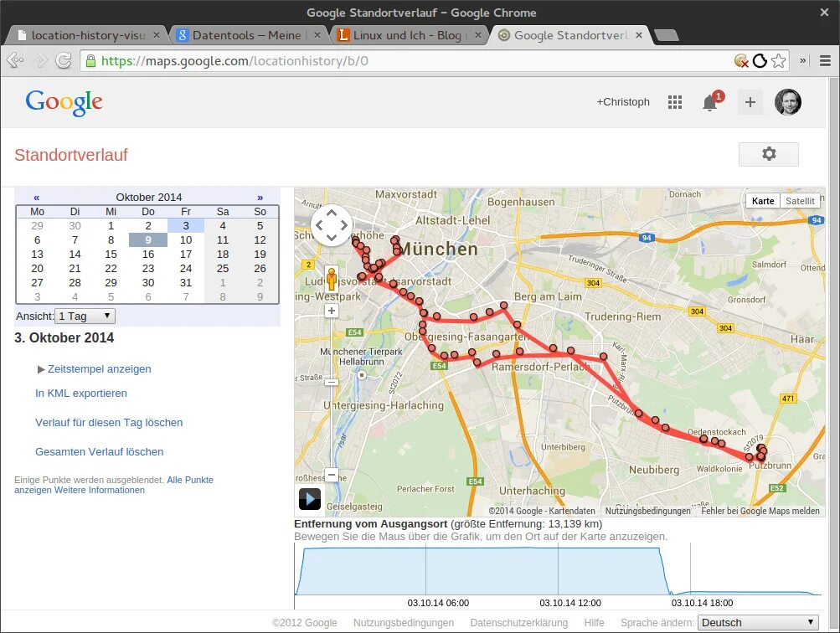
Task: Pan the map using the navigation wheel
Action: [332, 225]
